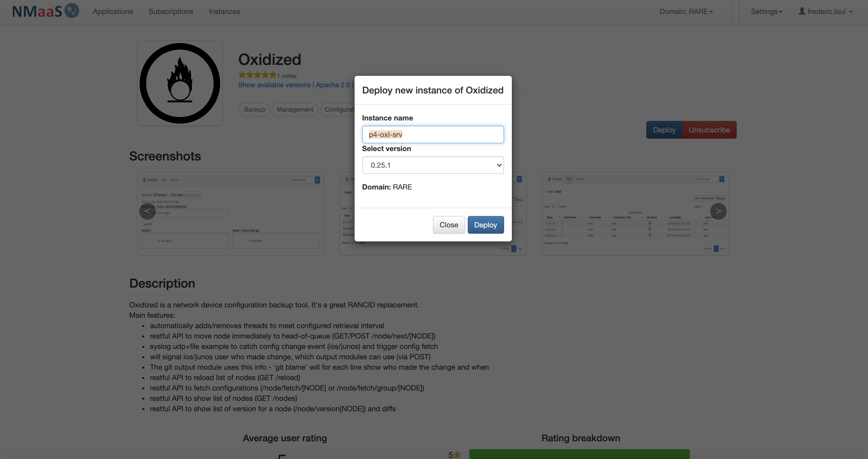Select the Configuration tag
This screenshot has height=459, width=868.
338,110
